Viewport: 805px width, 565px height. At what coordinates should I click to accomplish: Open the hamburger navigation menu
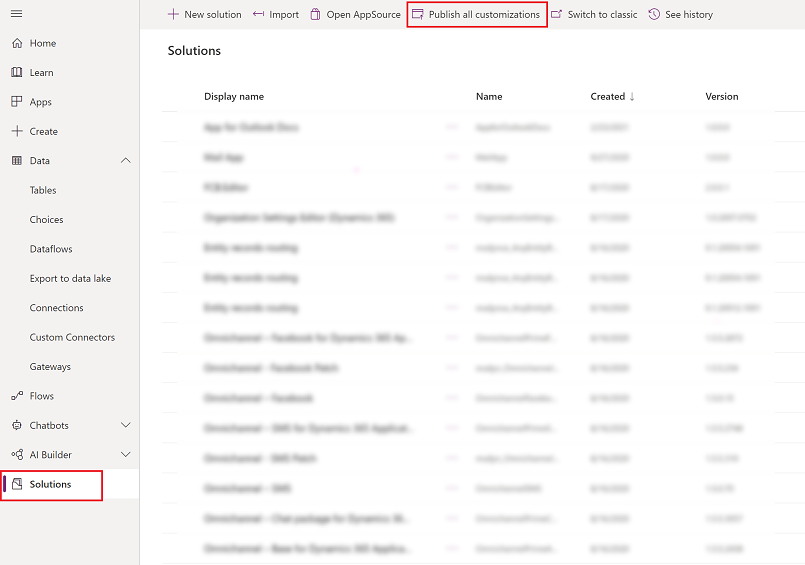16,14
